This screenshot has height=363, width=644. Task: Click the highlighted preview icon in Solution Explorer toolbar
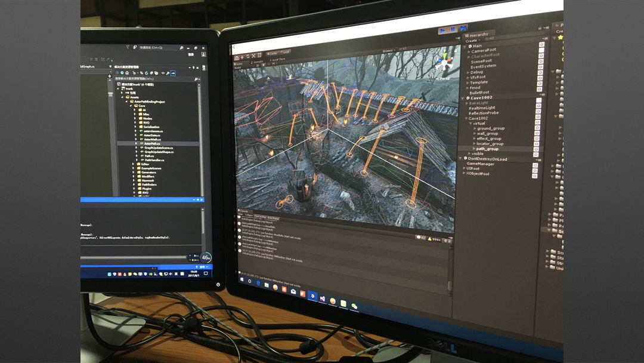coord(173,73)
